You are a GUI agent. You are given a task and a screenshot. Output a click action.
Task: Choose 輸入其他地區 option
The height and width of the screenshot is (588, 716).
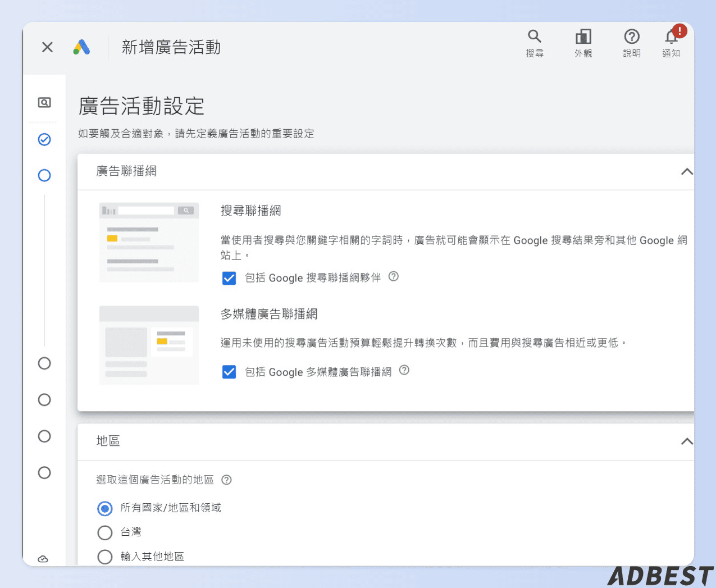coord(104,557)
